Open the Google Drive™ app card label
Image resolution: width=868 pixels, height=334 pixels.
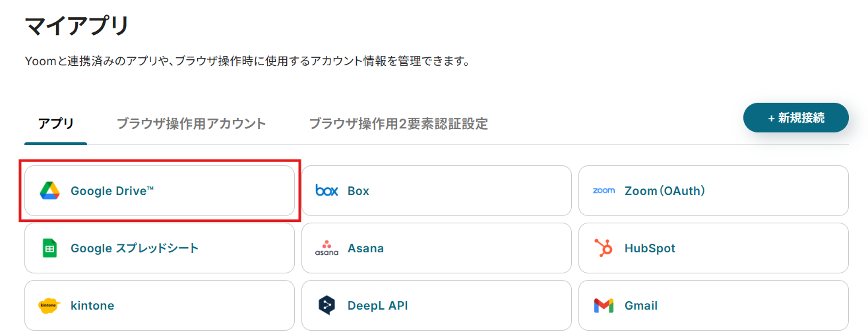(112, 191)
